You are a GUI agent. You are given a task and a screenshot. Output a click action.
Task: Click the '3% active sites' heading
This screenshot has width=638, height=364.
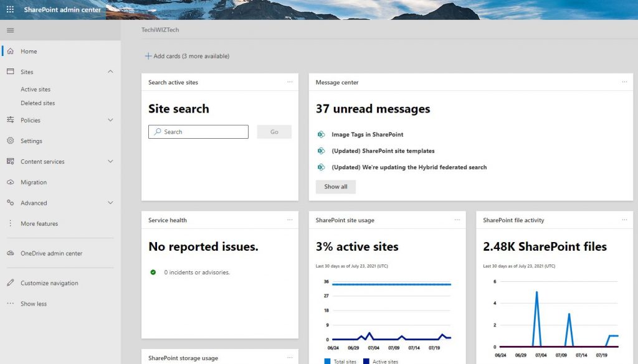[x=357, y=246]
